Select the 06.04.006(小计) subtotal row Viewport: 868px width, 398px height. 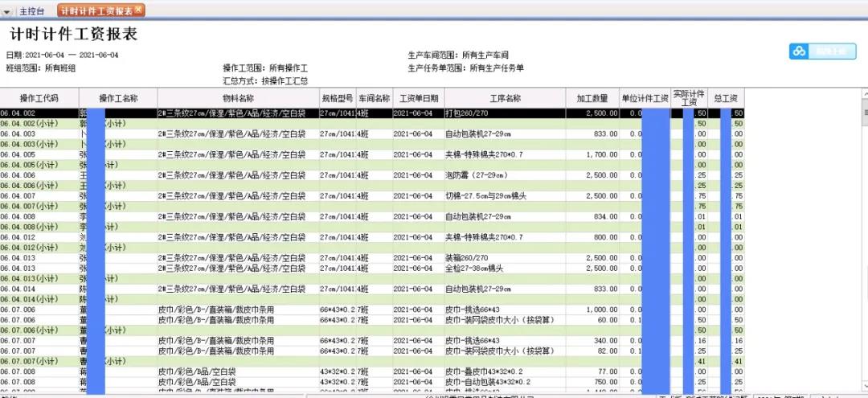click(372, 186)
